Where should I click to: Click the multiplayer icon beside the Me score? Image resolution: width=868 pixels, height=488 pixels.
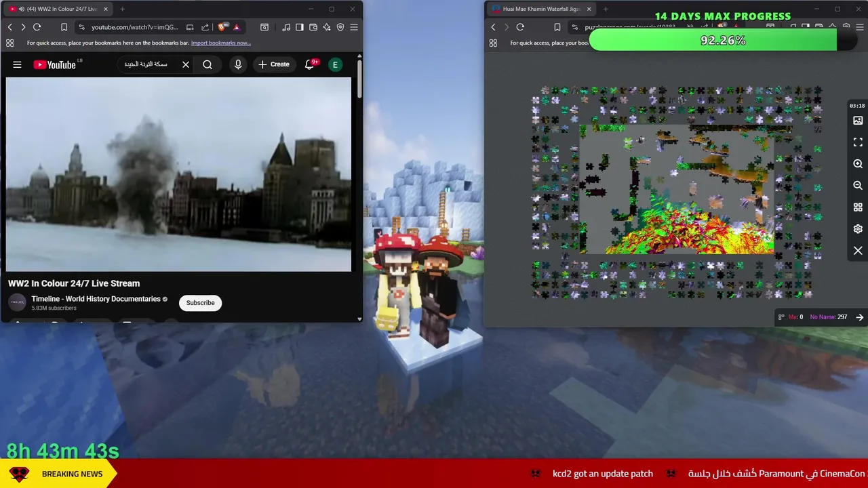(781, 317)
